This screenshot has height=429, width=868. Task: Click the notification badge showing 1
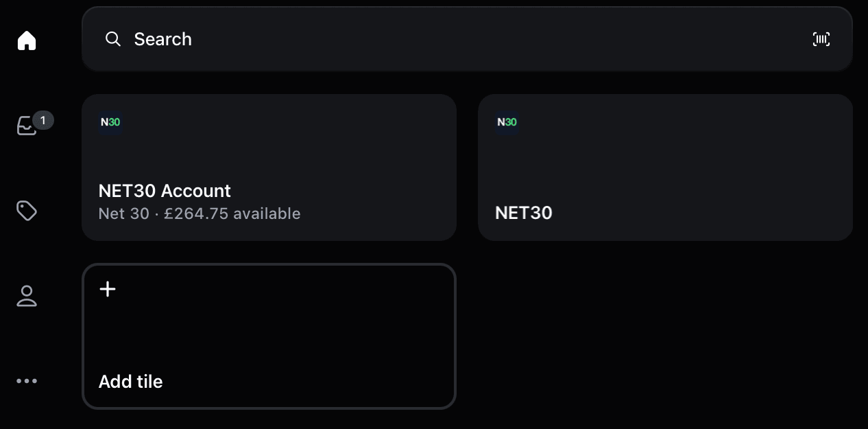pos(43,119)
